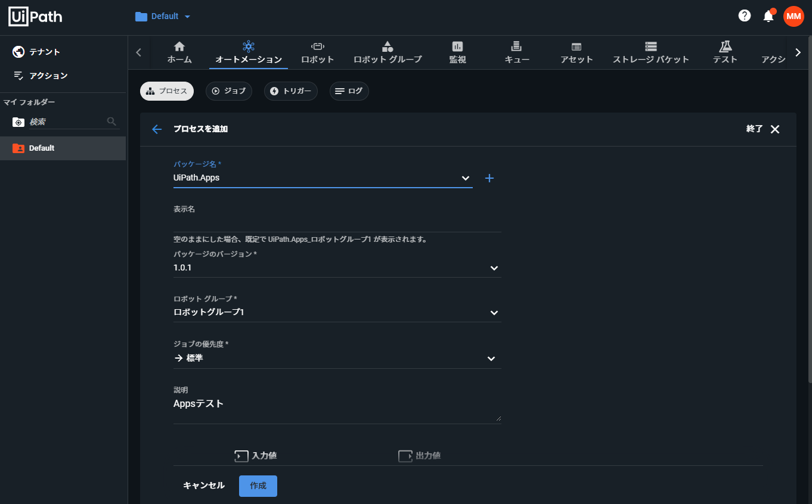Select the ジョブ pill button
This screenshot has width=812, height=504.
[x=229, y=91]
